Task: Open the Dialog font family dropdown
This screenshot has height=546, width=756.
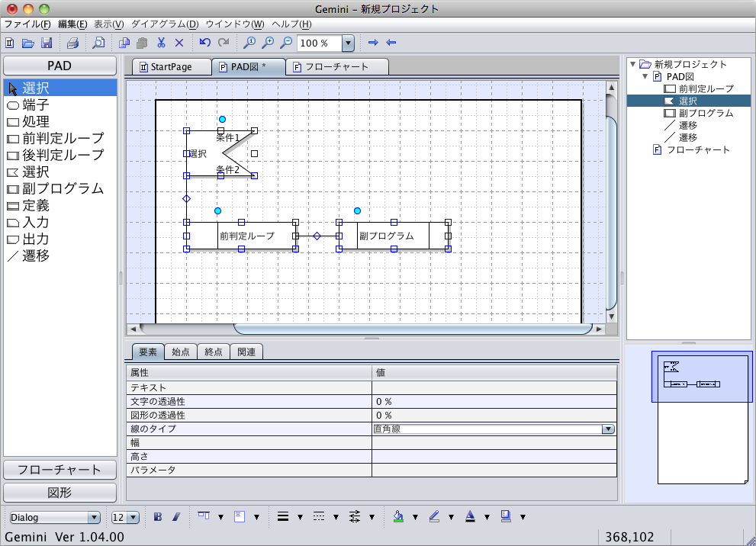Action: [x=94, y=518]
